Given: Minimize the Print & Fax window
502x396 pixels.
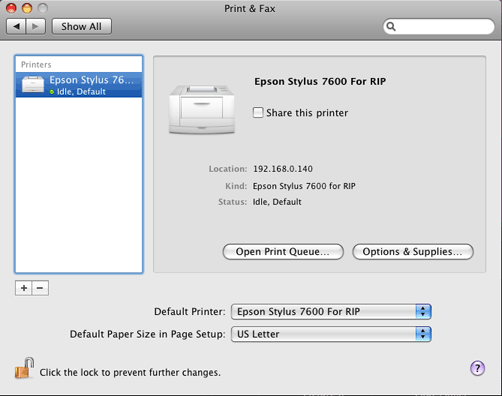Looking at the screenshot, I should [x=27, y=8].
